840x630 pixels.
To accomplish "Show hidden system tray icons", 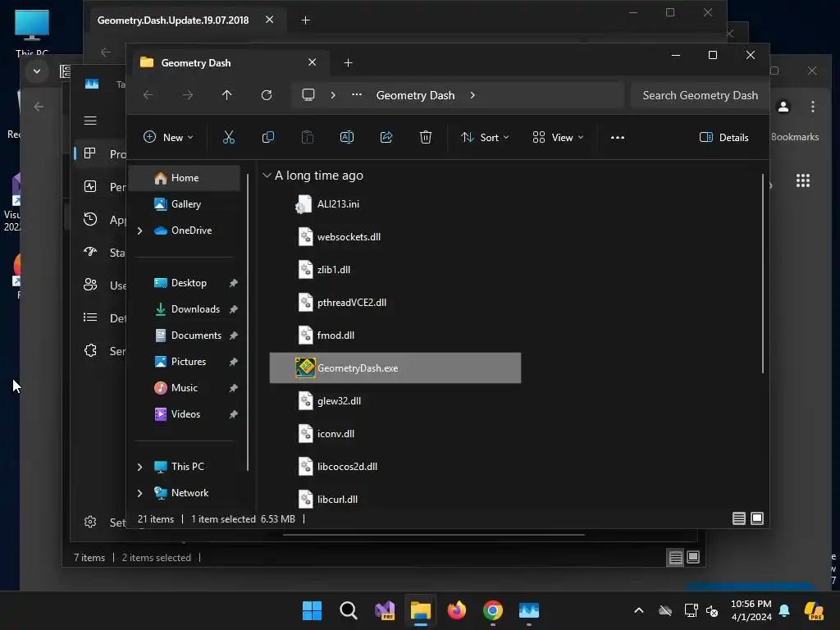I will [638, 610].
